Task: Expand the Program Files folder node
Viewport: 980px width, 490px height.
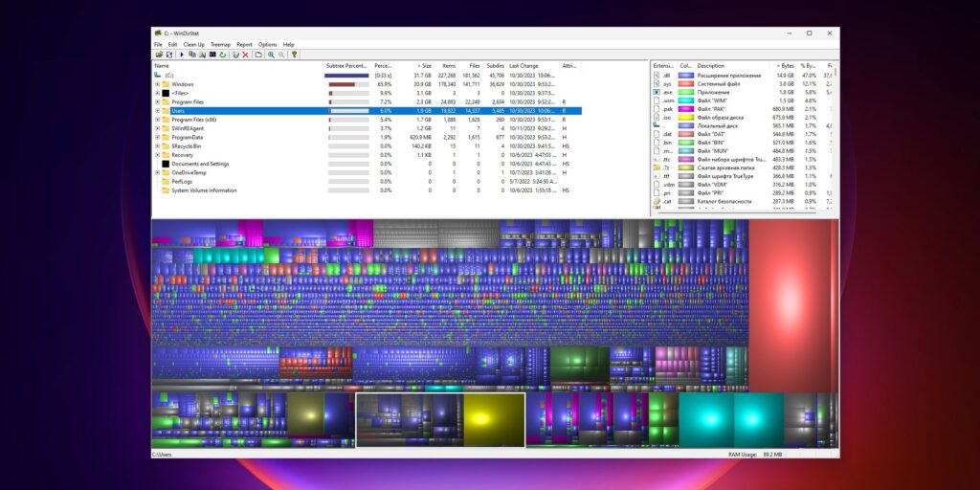Action: 158,101
